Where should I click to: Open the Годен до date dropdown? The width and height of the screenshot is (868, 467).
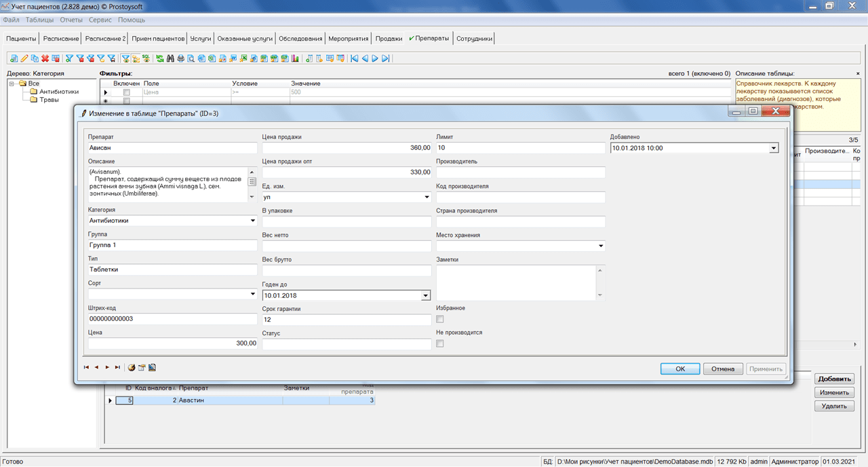pos(426,295)
